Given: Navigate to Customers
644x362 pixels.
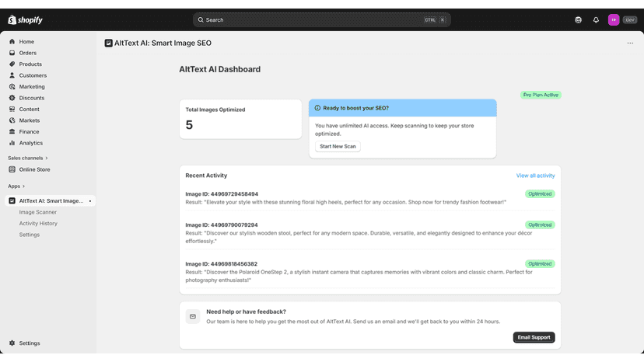Looking at the screenshot, I should [33, 75].
